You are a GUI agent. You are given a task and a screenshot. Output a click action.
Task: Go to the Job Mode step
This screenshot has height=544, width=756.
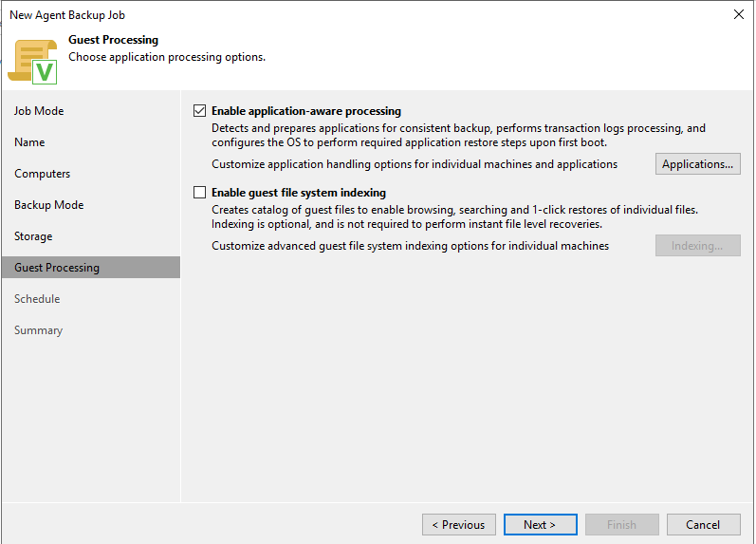pyautogui.click(x=39, y=111)
